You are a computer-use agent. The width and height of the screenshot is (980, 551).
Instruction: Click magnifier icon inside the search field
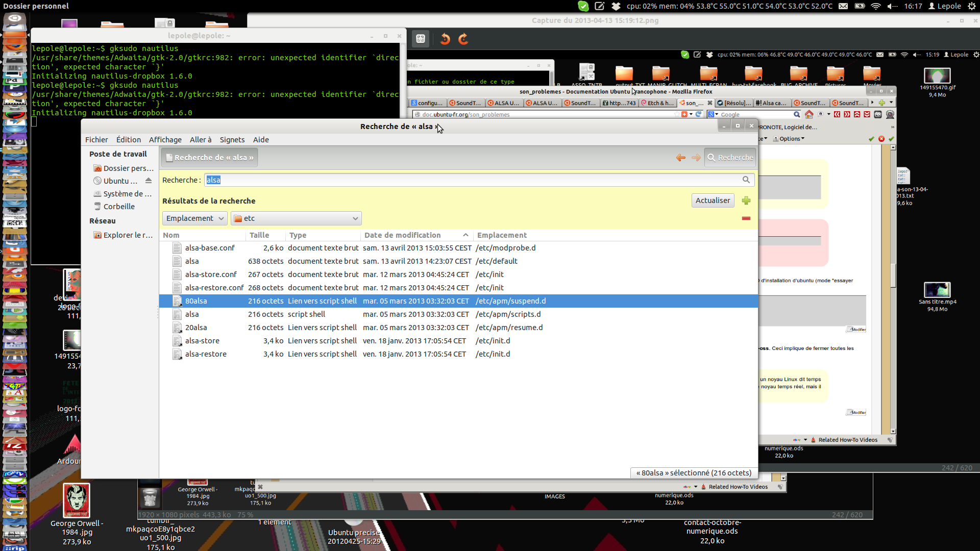pyautogui.click(x=746, y=180)
